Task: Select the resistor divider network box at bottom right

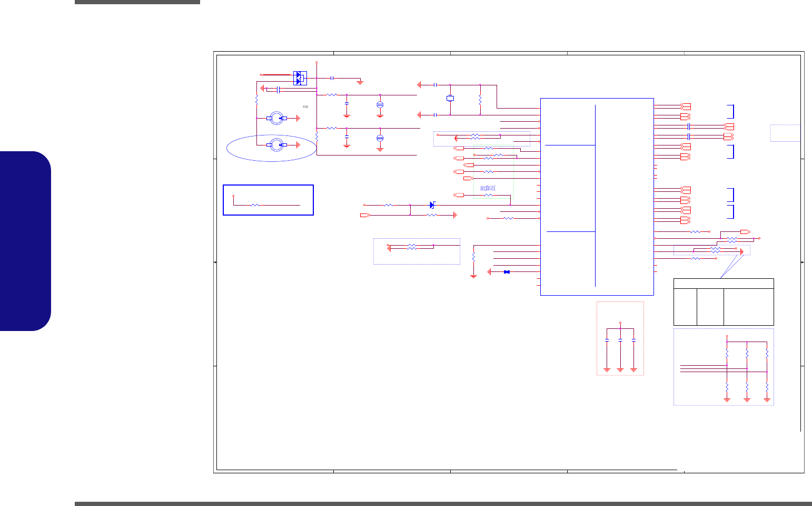Action: tap(724, 367)
